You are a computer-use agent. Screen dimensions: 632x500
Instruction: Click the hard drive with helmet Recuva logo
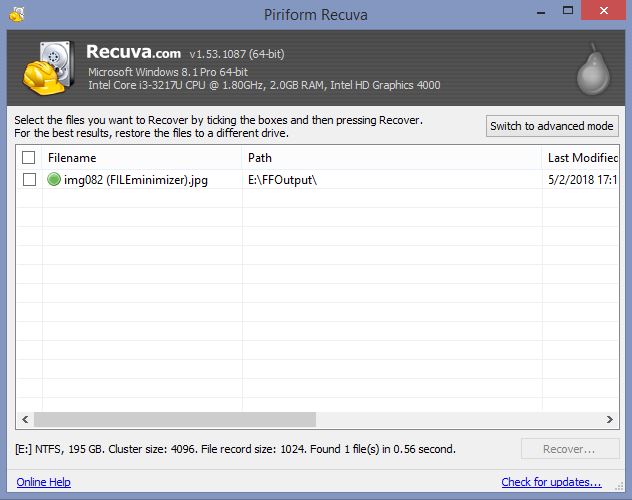click(48, 68)
